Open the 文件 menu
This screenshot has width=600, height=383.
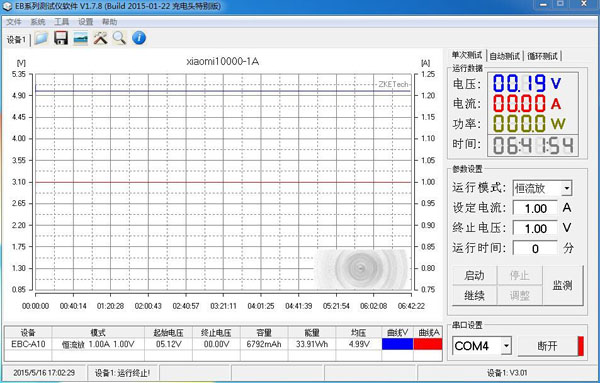pos(14,22)
